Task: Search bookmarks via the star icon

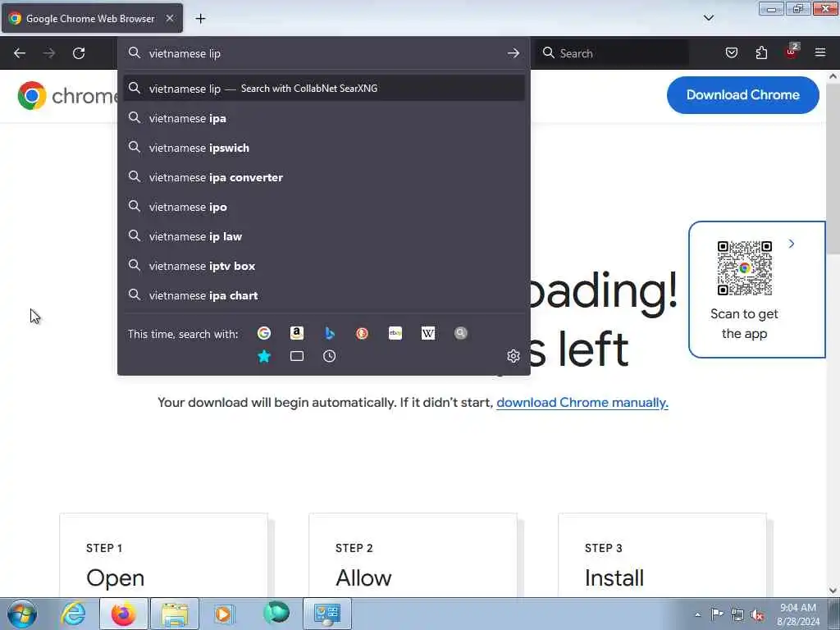Action: click(264, 356)
